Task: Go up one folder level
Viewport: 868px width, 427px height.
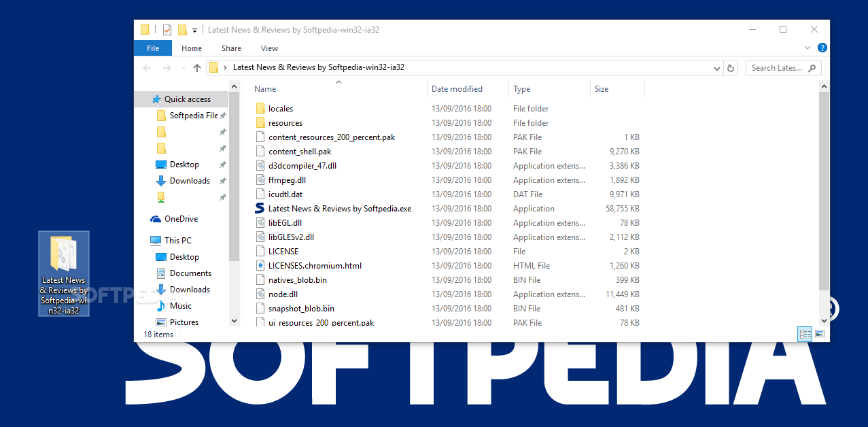Action: pos(197,68)
